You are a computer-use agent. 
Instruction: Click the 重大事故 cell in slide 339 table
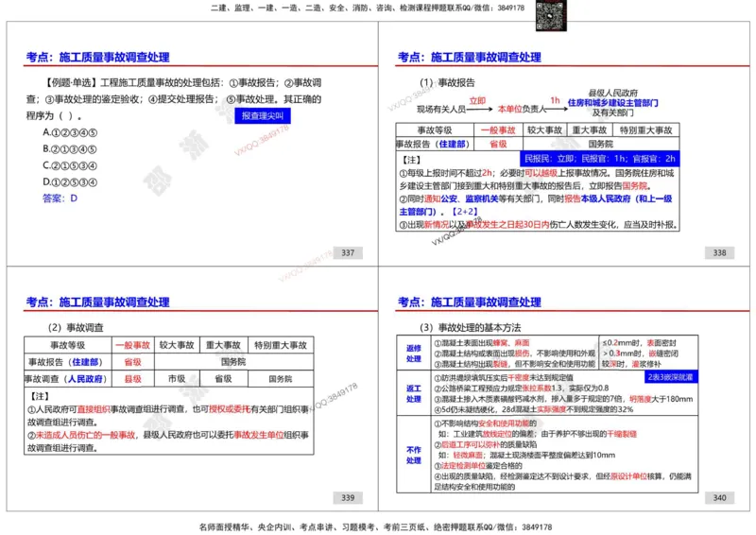tap(223, 345)
